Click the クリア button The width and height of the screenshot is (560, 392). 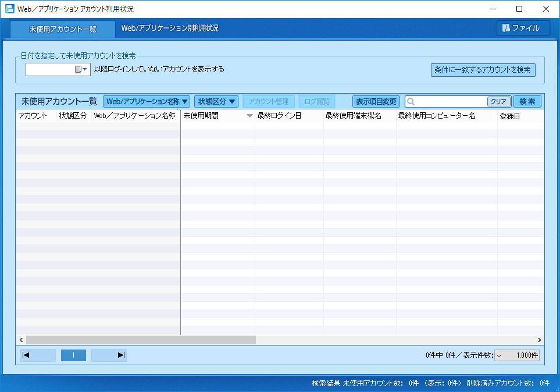[x=498, y=101]
